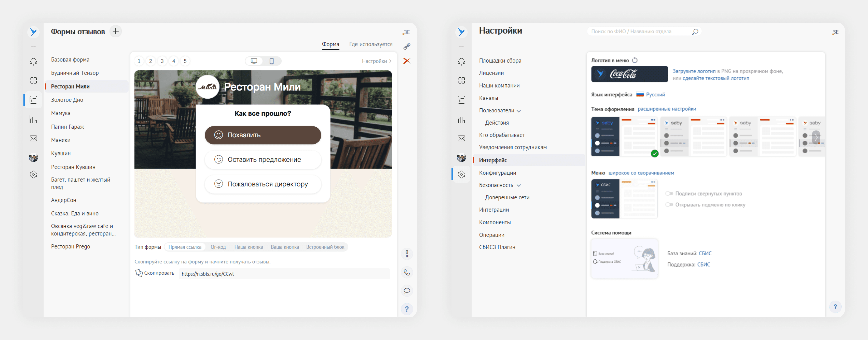Switch preview to mobile phone view

272,61
